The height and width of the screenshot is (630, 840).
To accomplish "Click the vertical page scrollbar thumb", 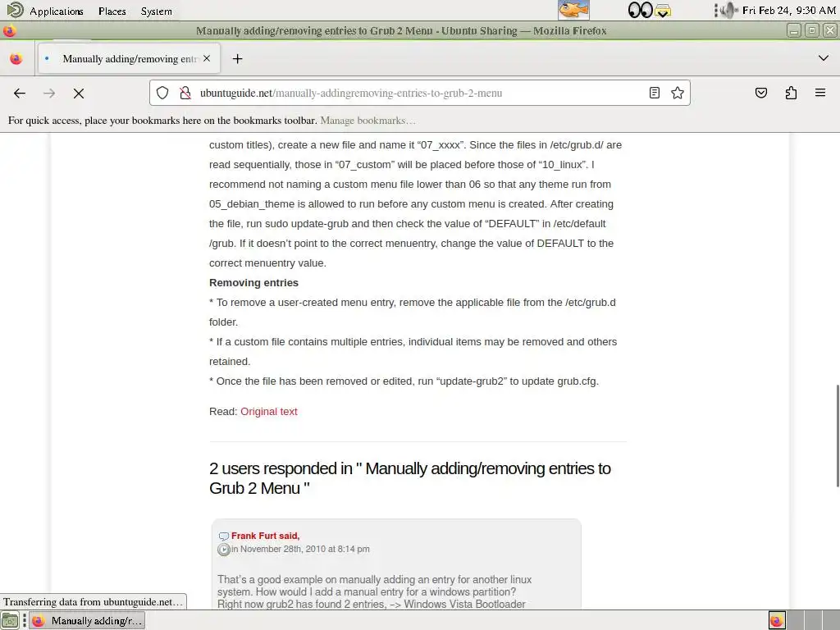I will click(x=838, y=436).
